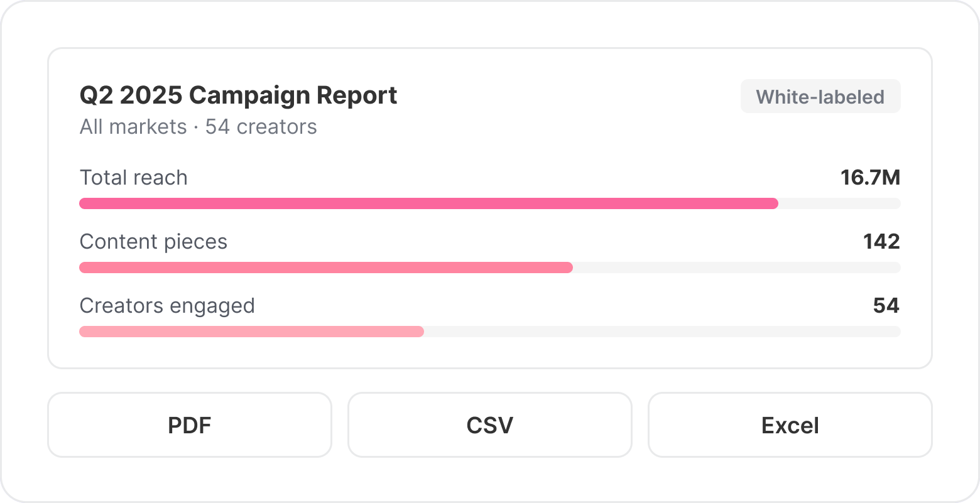Click the 54 creators engaged value
The width and height of the screenshot is (980, 503).
886,306
